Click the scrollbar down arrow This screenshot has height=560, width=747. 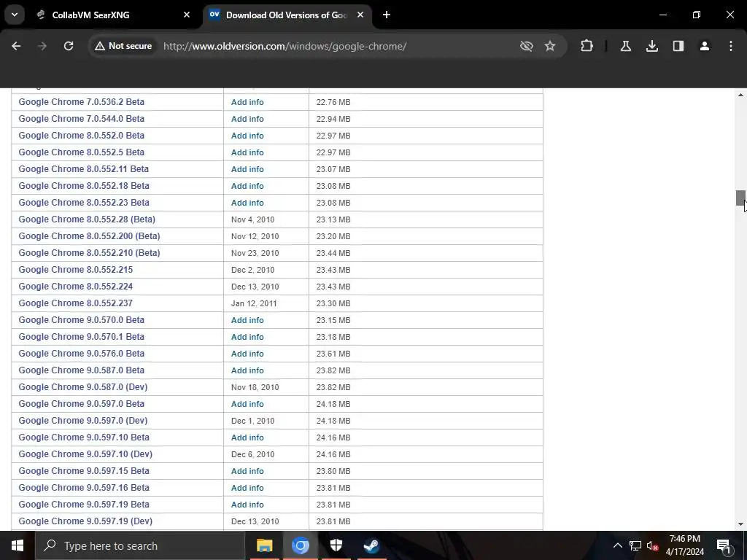click(x=740, y=524)
